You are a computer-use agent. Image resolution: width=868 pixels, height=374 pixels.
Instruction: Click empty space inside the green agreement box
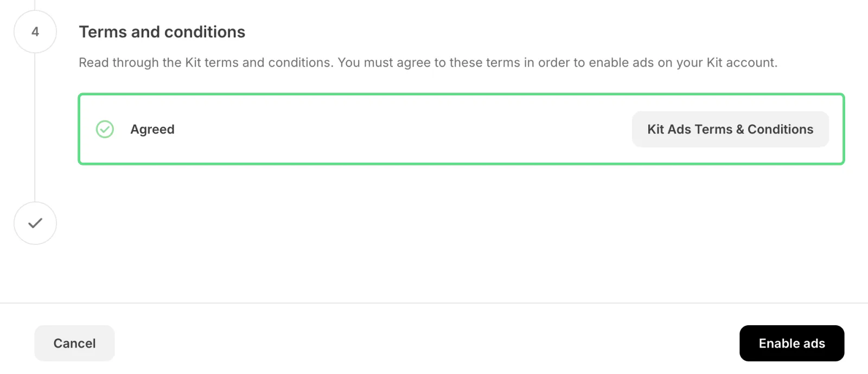401,129
